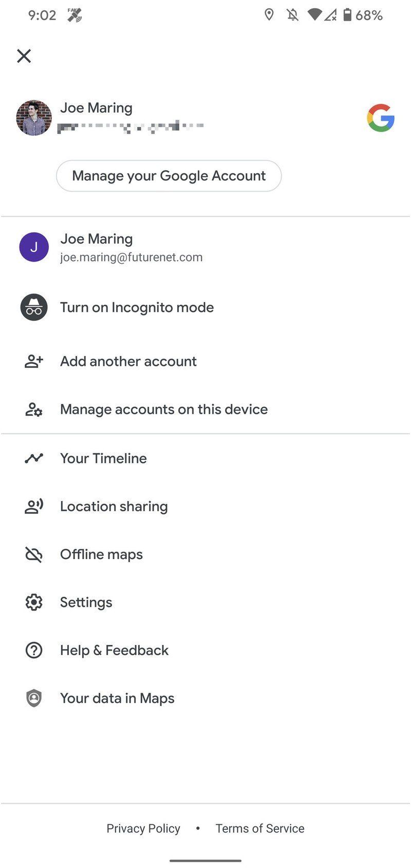Screen dimensions: 411x868
Task: Tap Joe Maring's profile photo
Action: (x=34, y=118)
